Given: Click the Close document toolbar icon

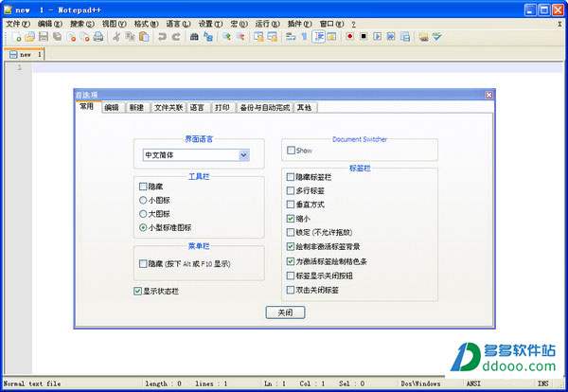Looking at the screenshot, I should 71,37.
